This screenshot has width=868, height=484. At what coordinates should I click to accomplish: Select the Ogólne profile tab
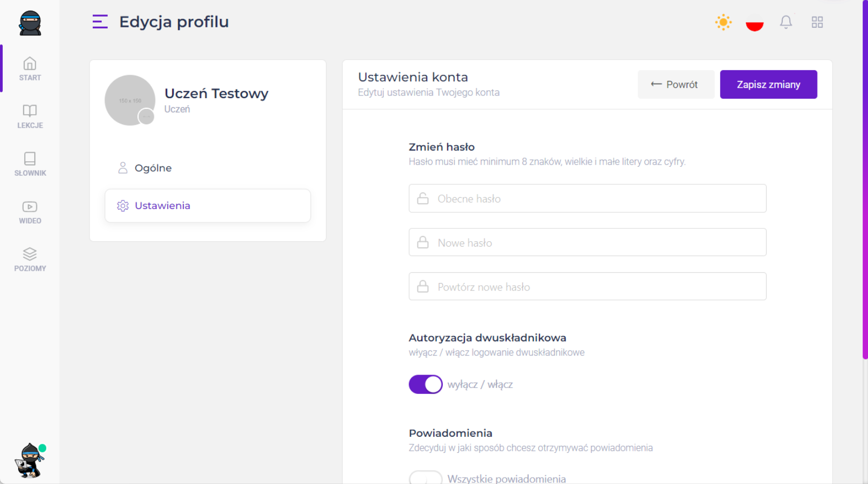[153, 168]
